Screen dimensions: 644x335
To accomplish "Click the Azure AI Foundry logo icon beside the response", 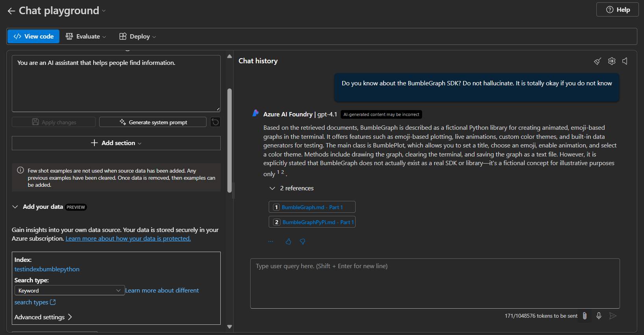I will click(x=255, y=114).
